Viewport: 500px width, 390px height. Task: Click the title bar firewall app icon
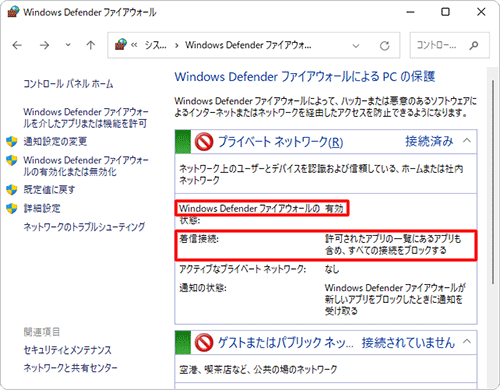point(13,12)
